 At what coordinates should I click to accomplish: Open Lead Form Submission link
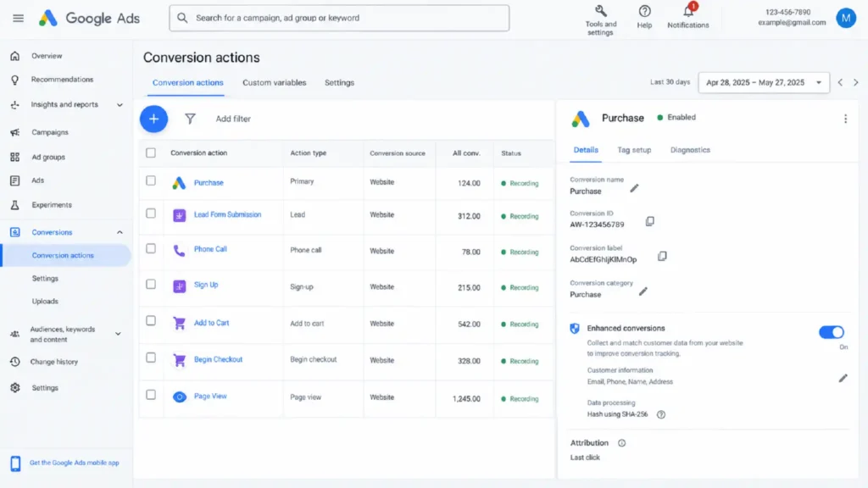click(x=227, y=214)
